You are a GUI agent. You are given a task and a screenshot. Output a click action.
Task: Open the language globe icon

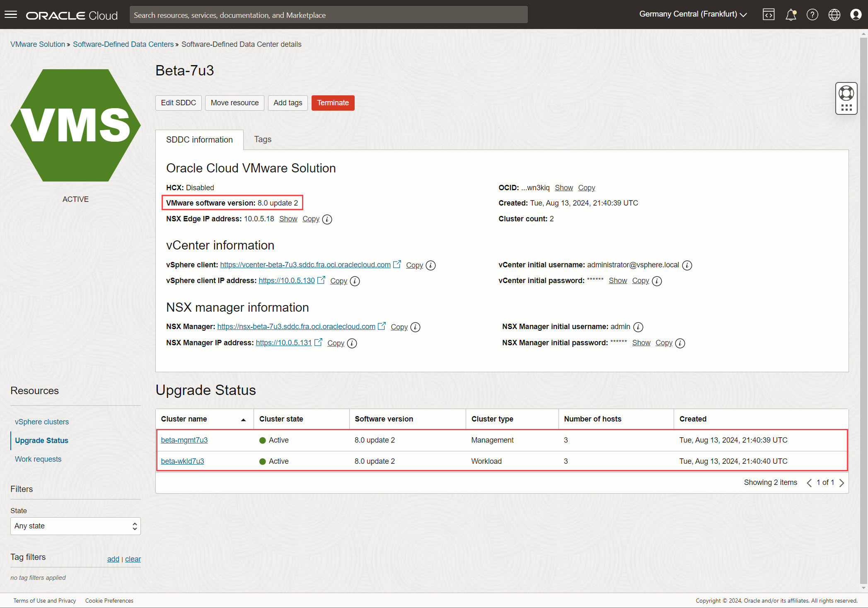point(834,15)
